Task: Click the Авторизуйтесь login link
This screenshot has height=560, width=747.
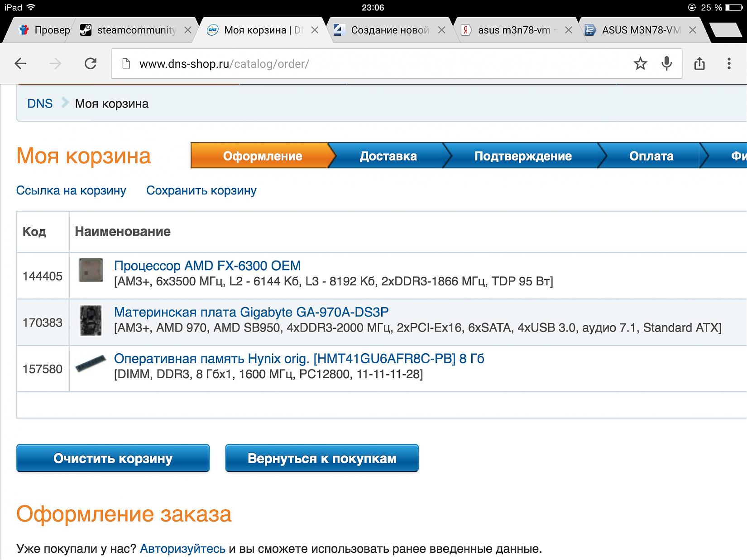Action: tap(182, 549)
